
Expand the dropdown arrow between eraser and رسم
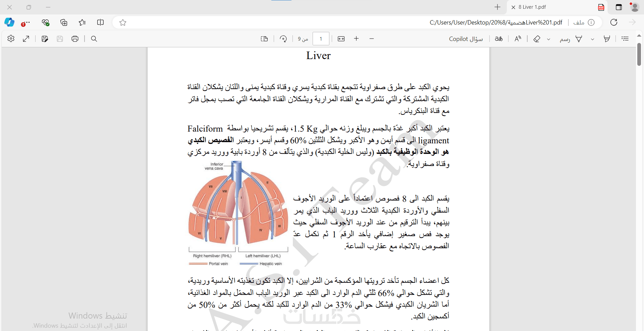pos(548,39)
